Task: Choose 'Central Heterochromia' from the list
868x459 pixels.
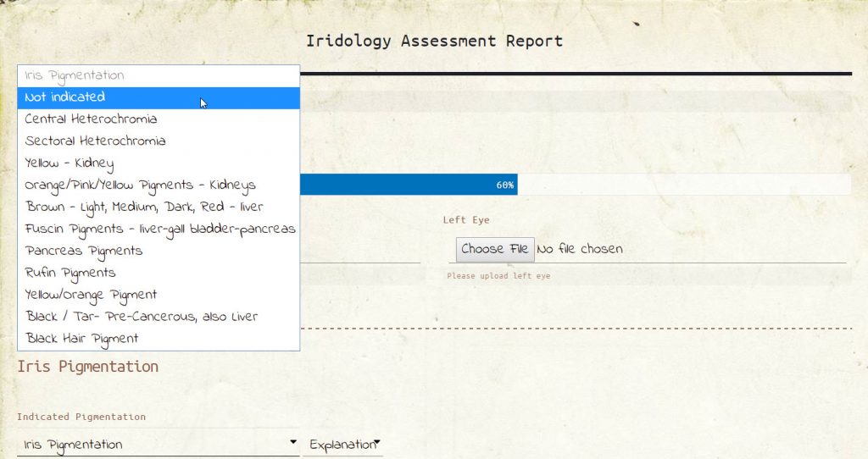Action: pyautogui.click(x=159, y=119)
